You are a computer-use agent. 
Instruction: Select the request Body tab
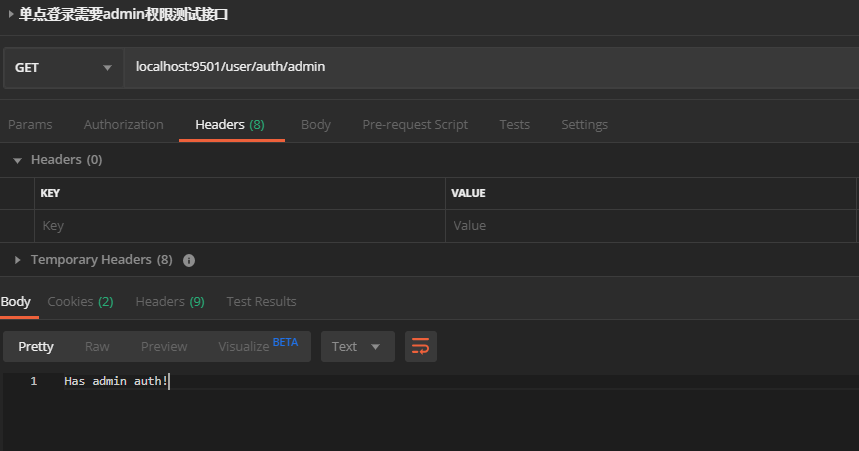pyautogui.click(x=315, y=125)
